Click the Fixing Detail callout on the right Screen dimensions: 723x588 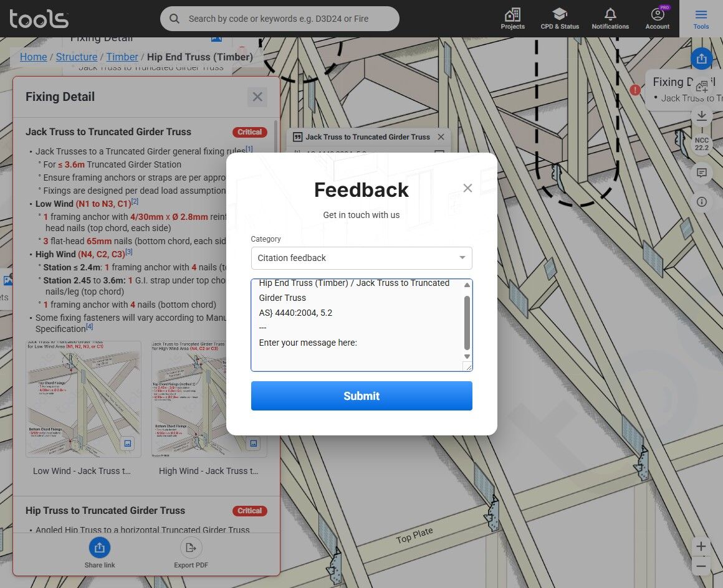click(684, 90)
